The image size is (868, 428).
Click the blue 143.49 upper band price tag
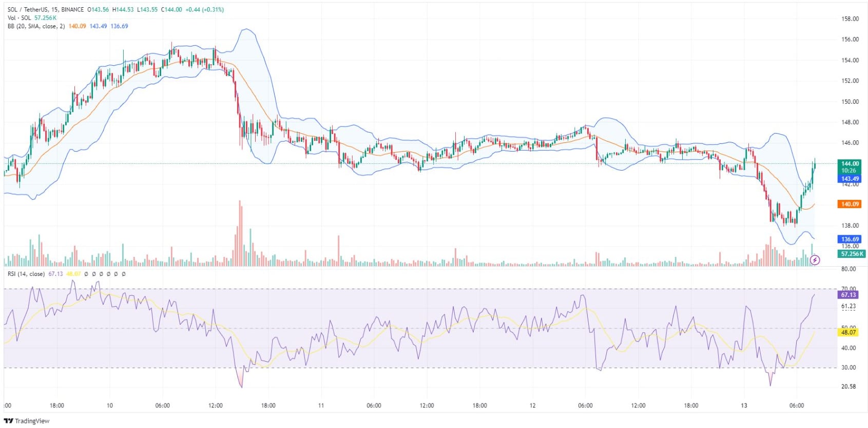850,179
